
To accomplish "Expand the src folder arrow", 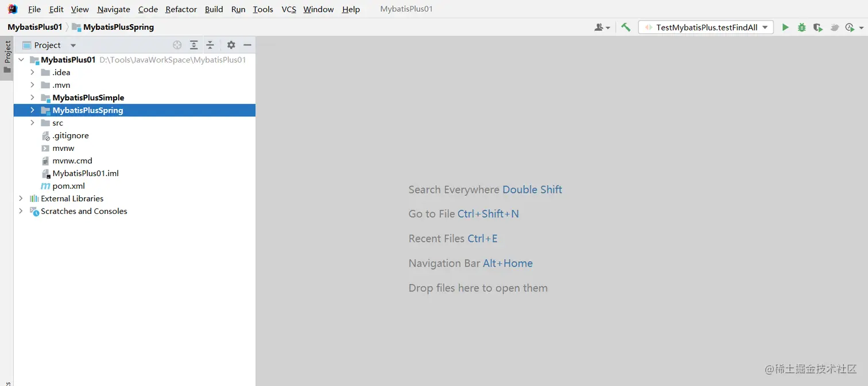I will [33, 123].
